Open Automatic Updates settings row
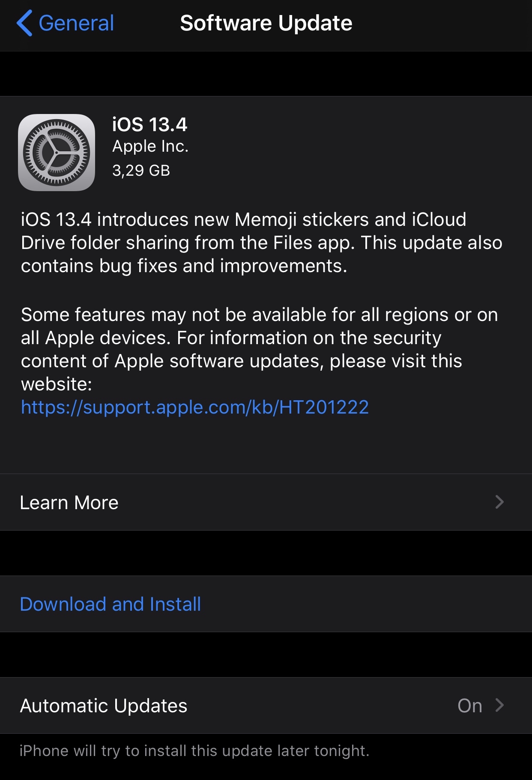Image resolution: width=532 pixels, height=780 pixels. click(x=266, y=705)
